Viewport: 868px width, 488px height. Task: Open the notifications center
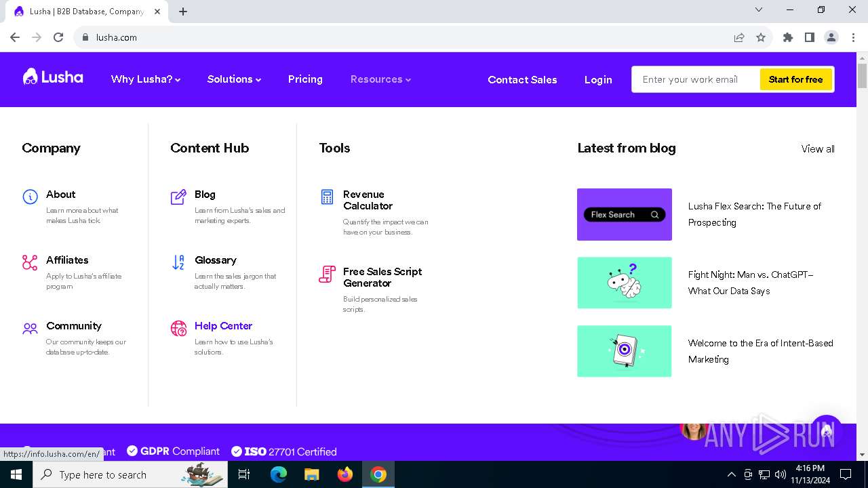tap(846, 474)
